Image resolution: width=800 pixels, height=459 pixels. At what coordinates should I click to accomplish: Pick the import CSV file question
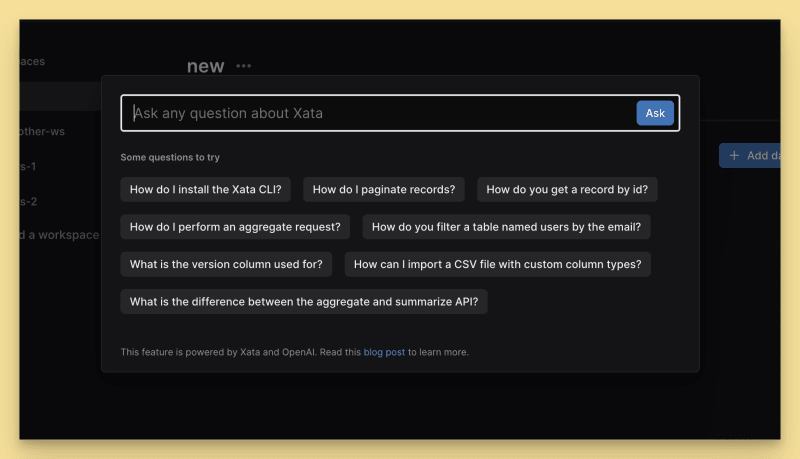click(x=497, y=264)
